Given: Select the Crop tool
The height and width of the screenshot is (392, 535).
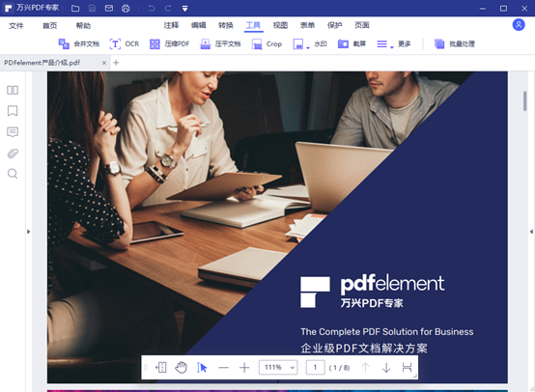Looking at the screenshot, I should click(267, 43).
